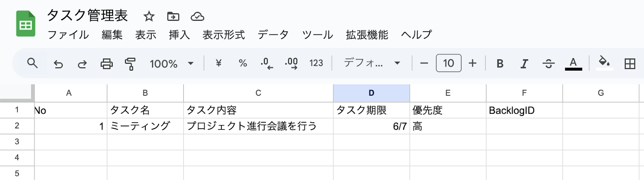Click the move-to-folder icon
The width and height of the screenshot is (644, 180).
(x=173, y=16)
